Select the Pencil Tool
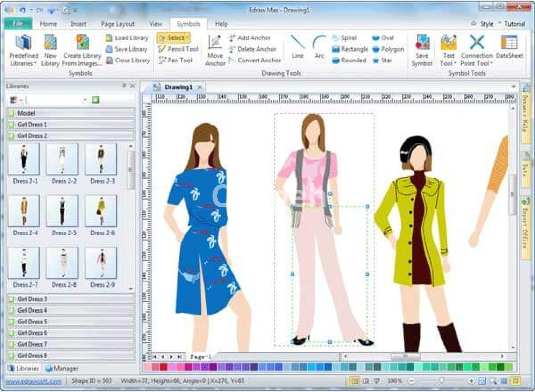This screenshot has height=392, width=535. 178,49
